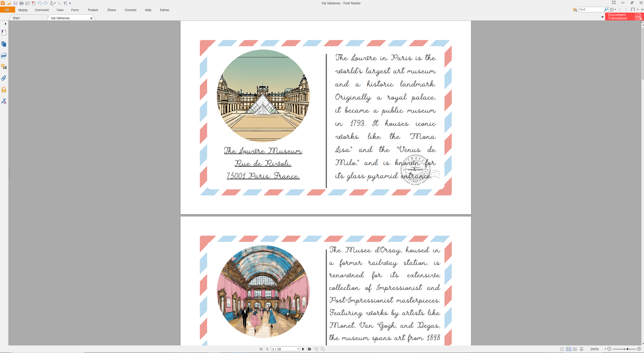644x353 pixels.
Task: Switch to the Share ribbon tab
Action: tap(111, 10)
